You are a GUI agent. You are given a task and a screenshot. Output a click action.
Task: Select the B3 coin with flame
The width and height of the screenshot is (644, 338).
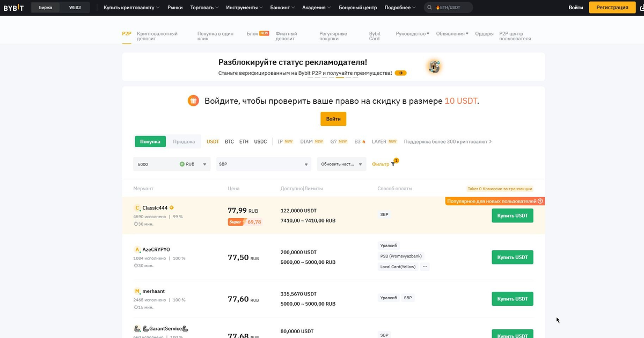360,141
